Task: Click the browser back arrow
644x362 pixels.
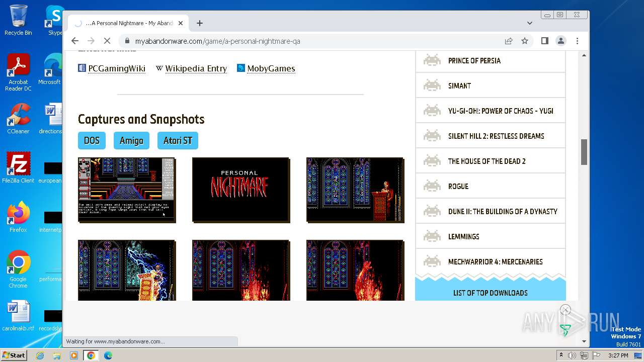Action: (75, 41)
